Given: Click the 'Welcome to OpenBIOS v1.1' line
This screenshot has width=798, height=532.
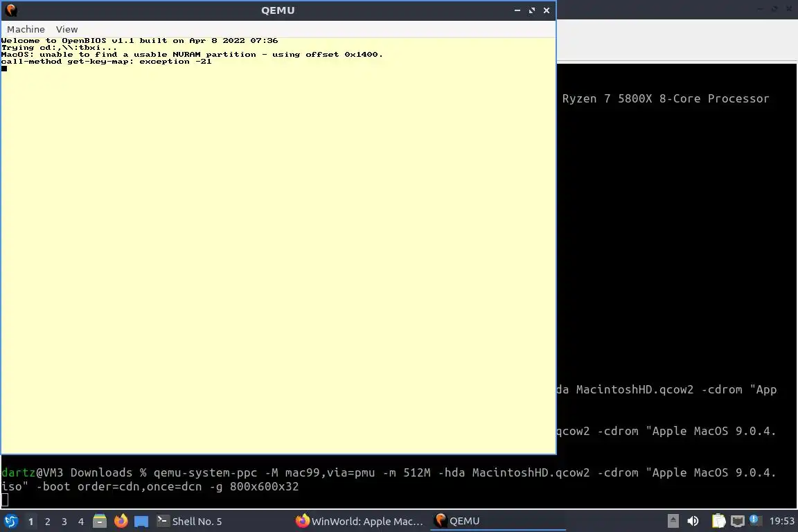Looking at the screenshot, I should coord(139,41).
